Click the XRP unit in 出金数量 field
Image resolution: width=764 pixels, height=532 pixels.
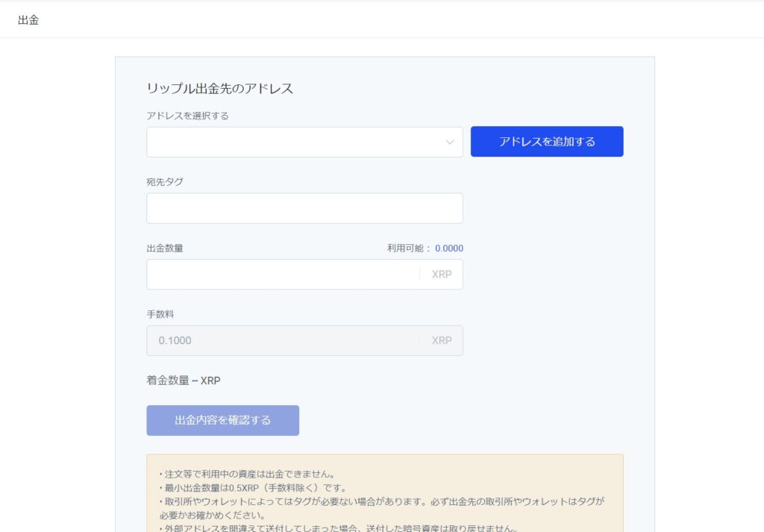point(442,275)
